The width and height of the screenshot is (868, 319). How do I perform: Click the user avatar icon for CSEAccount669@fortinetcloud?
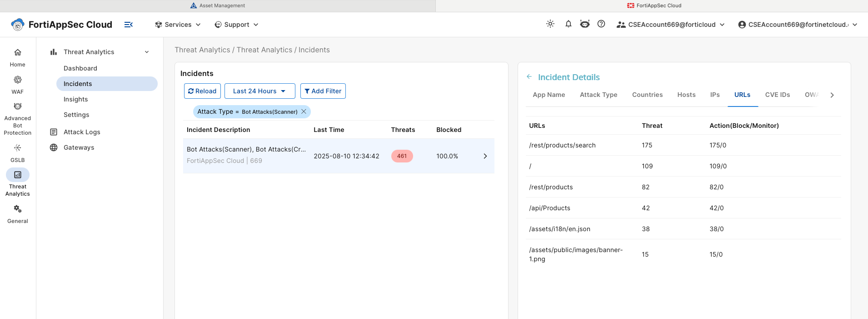[742, 25]
